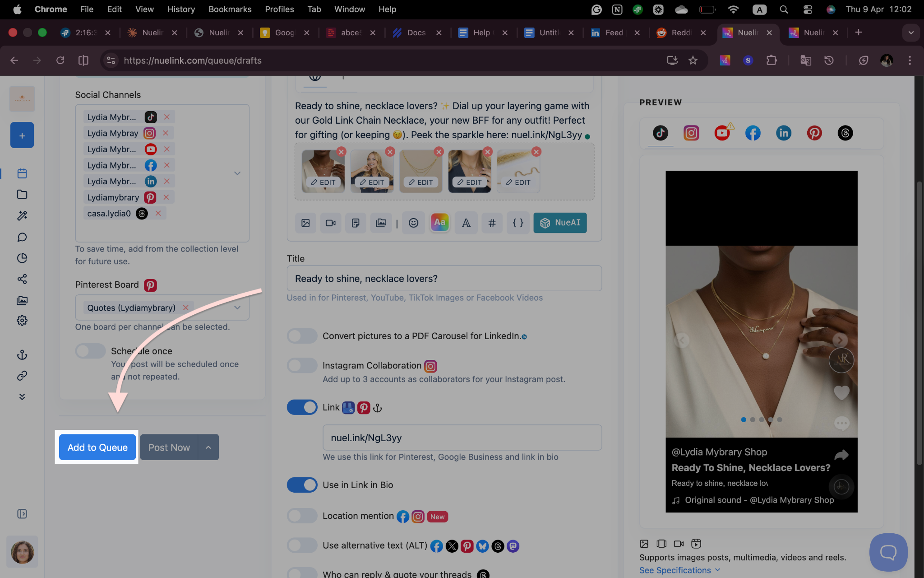The width and height of the screenshot is (924, 578).
Task: Click the magic wand icon in sidebar
Action: click(22, 216)
